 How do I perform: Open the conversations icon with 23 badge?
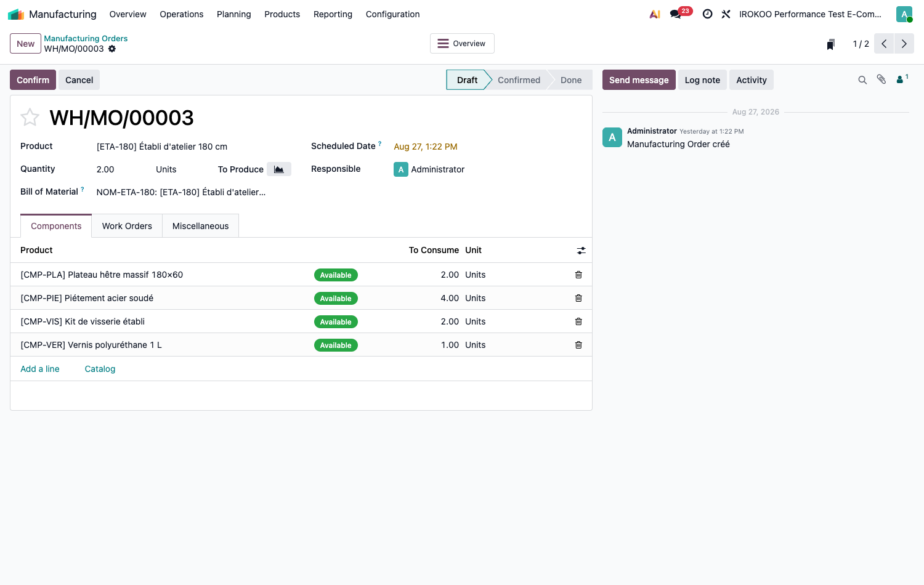(676, 14)
